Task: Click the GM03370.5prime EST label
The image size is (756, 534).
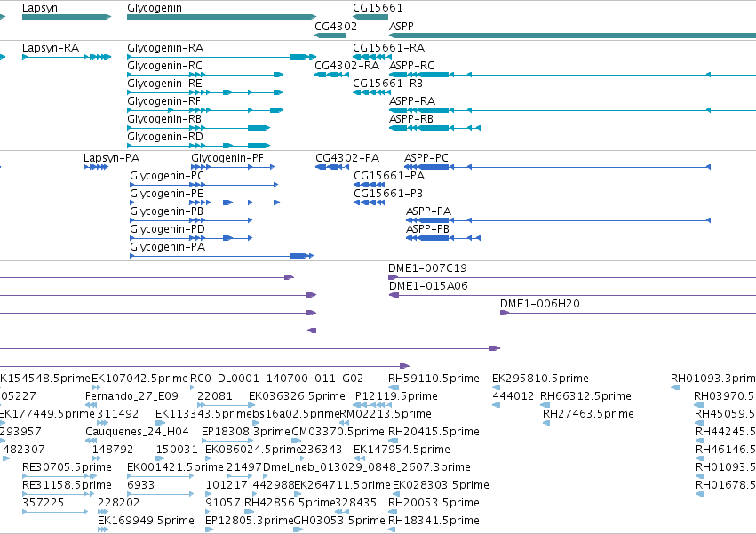Action: (338, 432)
